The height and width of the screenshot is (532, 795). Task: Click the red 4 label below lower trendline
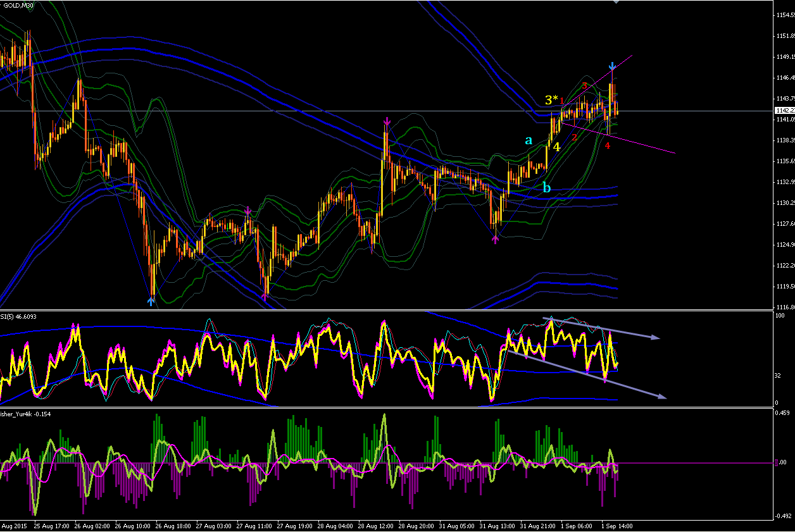point(607,146)
